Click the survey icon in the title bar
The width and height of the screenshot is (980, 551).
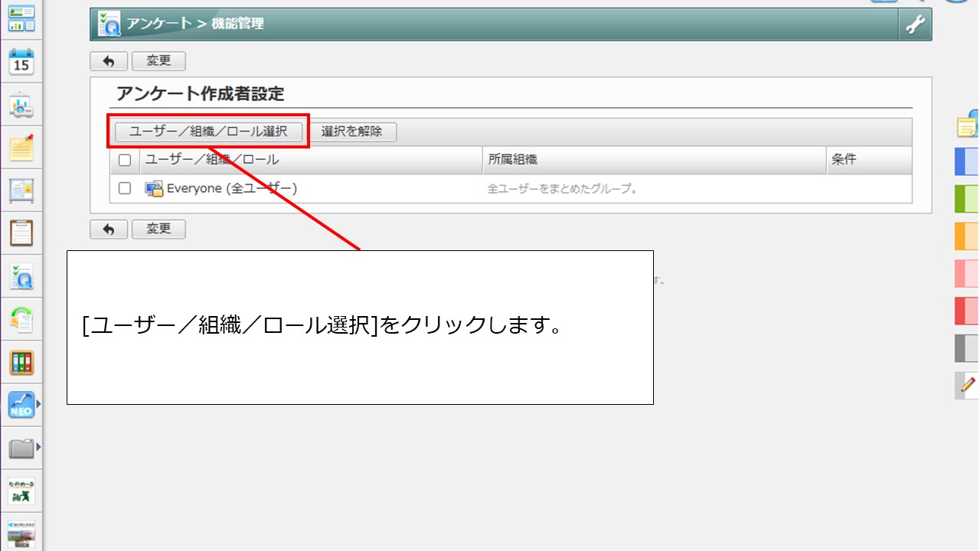pyautogui.click(x=109, y=24)
